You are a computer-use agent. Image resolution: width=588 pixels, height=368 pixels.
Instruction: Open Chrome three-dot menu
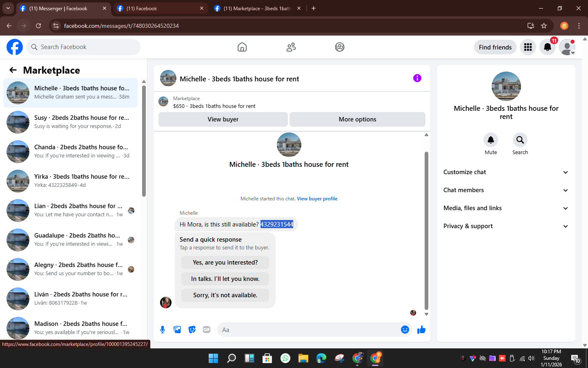tap(579, 26)
